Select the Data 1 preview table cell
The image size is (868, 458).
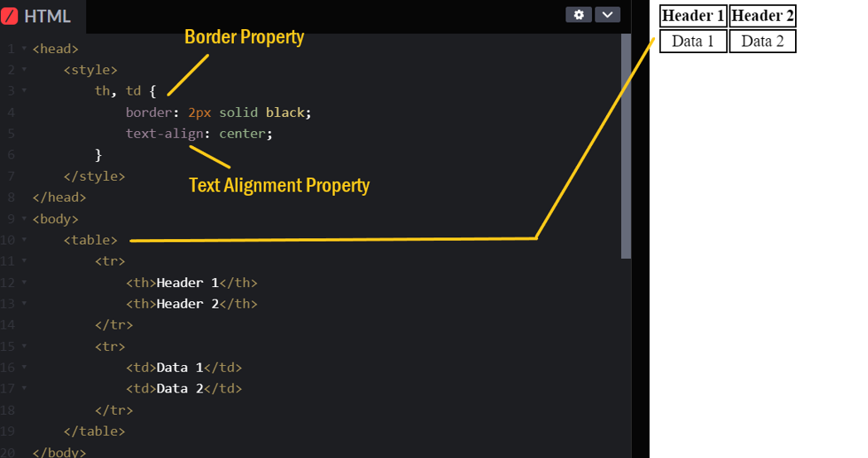tap(693, 41)
